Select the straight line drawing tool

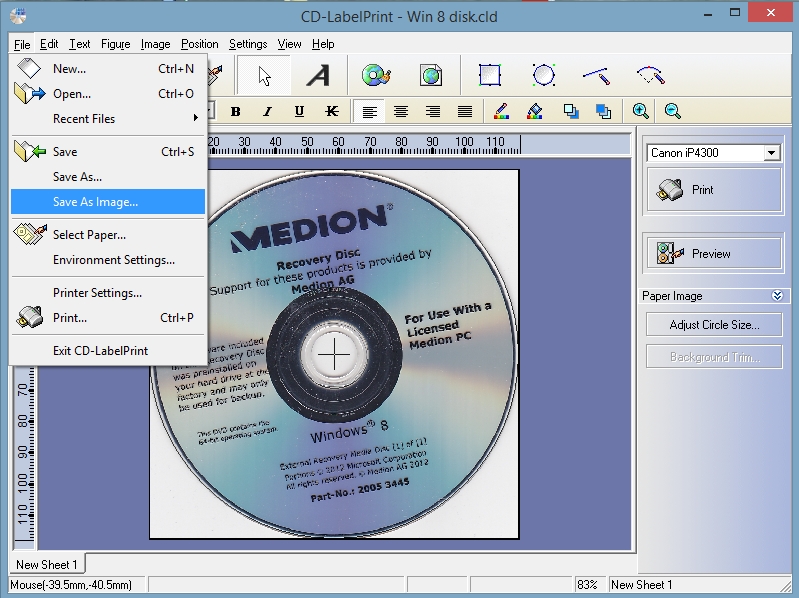pyautogui.click(x=596, y=75)
